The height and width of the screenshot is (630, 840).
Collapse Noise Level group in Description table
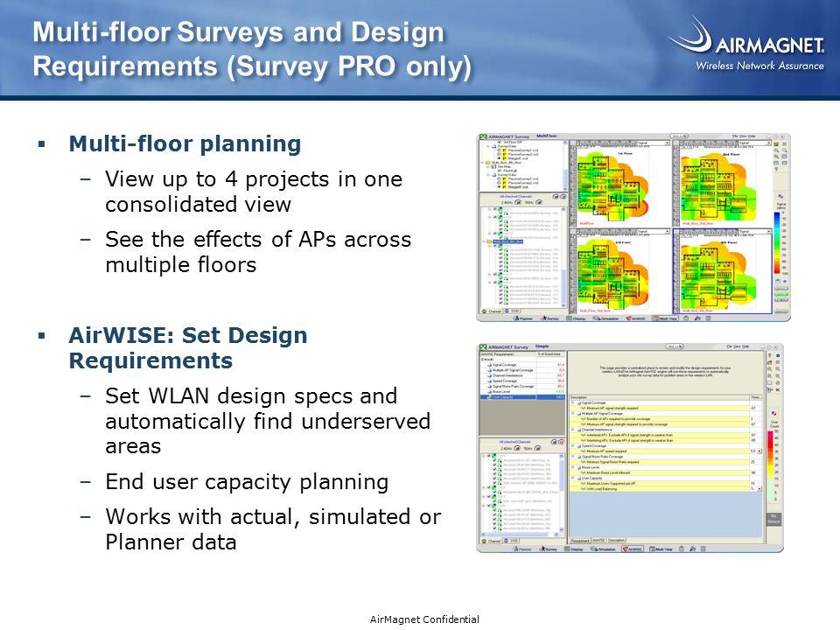pos(572,467)
